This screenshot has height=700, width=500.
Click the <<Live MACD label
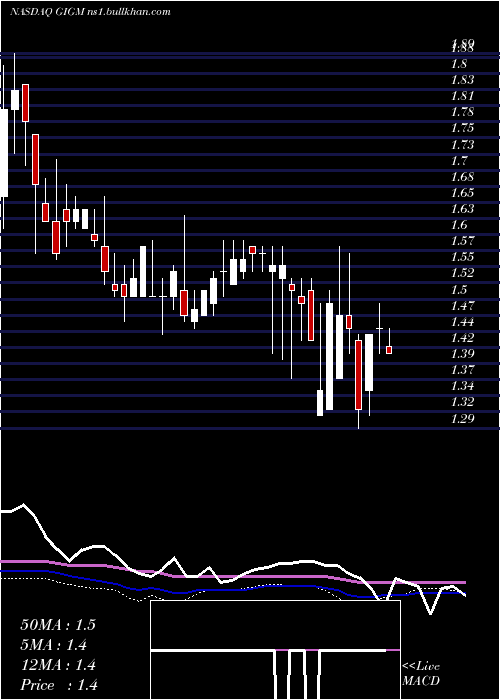click(421, 674)
